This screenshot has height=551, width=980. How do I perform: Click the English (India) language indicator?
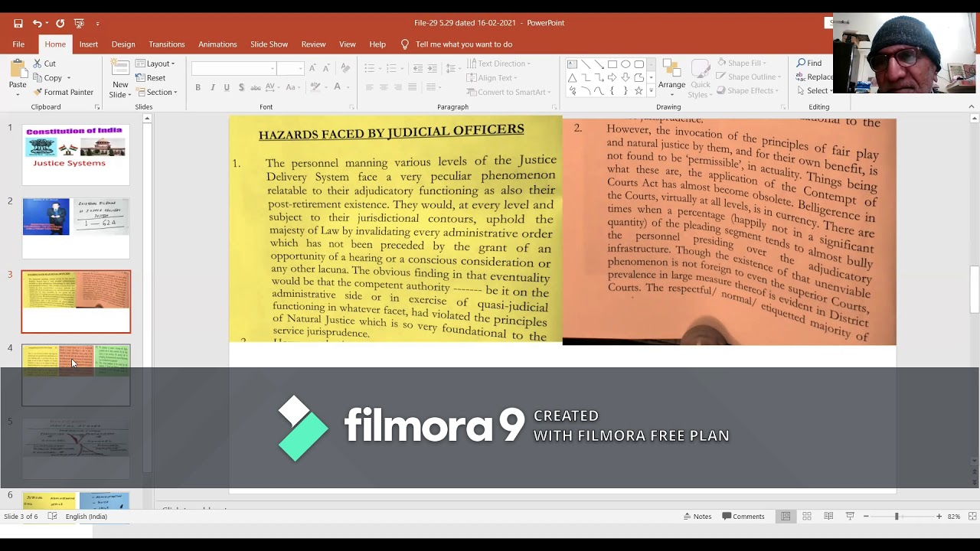pos(87,517)
